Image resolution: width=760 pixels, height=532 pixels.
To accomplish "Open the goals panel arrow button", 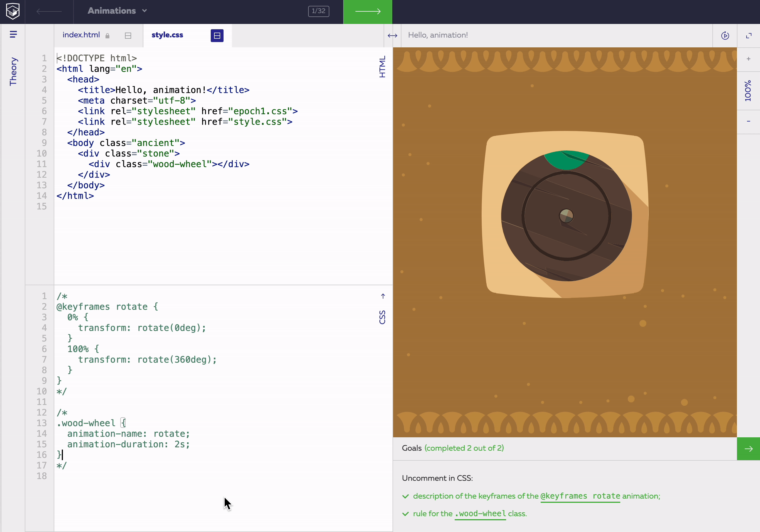I will (x=749, y=448).
